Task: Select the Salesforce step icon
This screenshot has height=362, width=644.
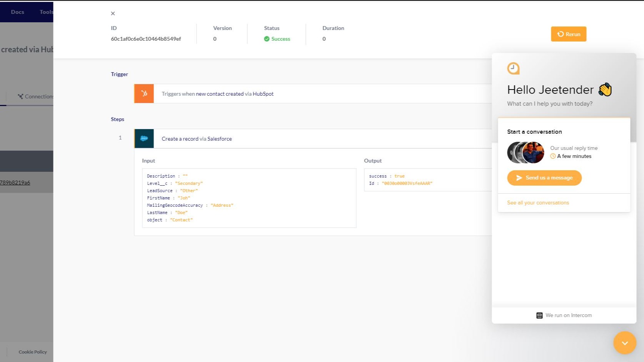Action: point(143,138)
